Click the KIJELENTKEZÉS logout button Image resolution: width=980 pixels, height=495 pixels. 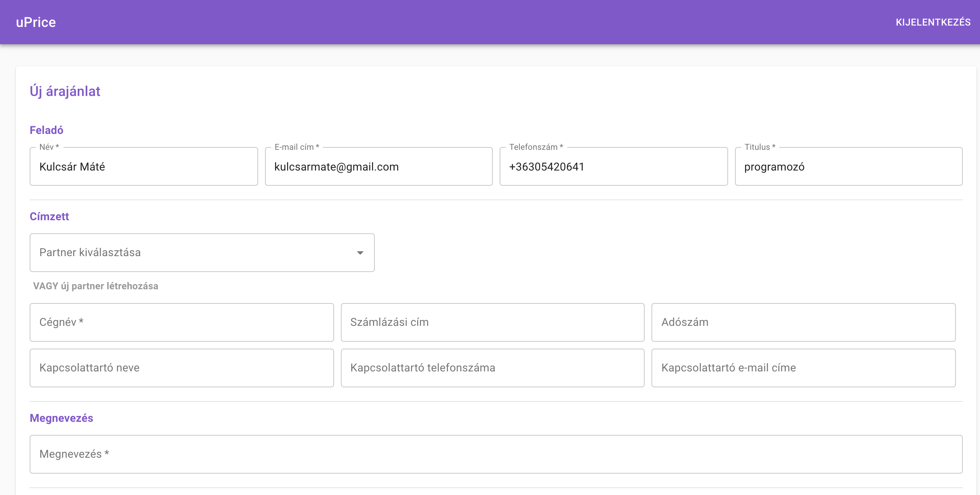(x=932, y=22)
